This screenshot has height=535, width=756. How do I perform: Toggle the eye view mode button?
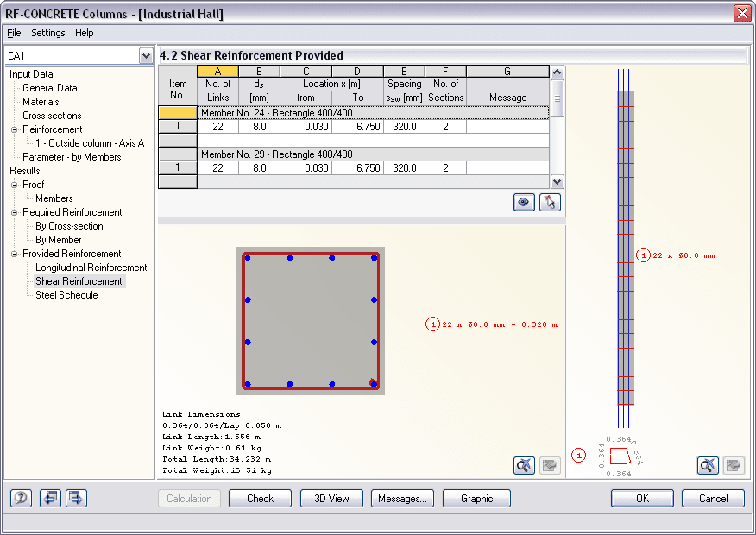click(524, 202)
